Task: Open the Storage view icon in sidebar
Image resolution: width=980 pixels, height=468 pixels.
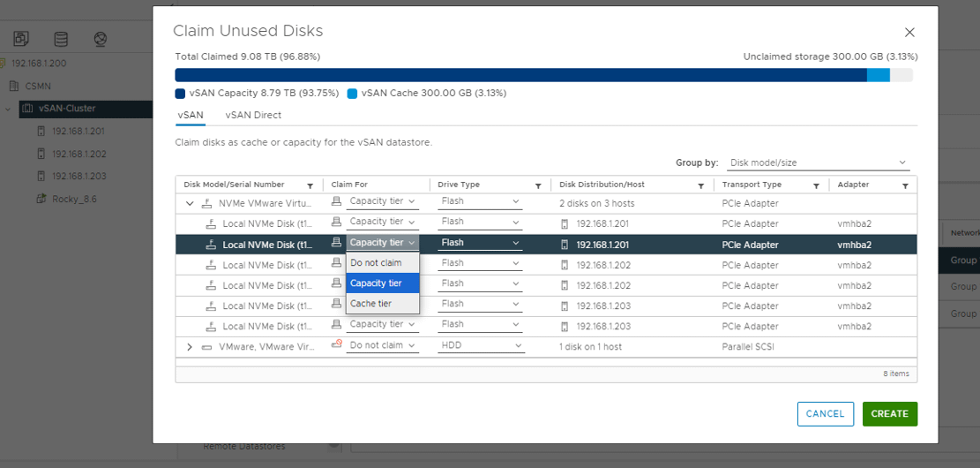Action: click(x=61, y=40)
